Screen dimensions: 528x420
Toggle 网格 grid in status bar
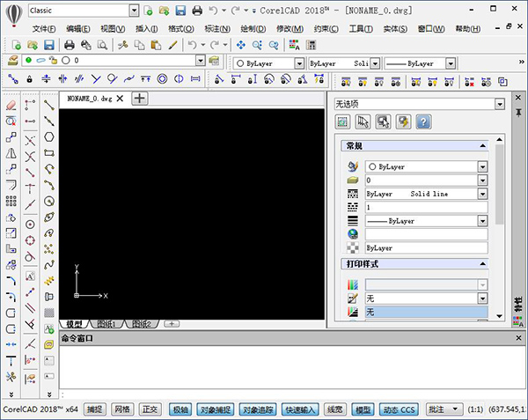[x=122, y=409]
